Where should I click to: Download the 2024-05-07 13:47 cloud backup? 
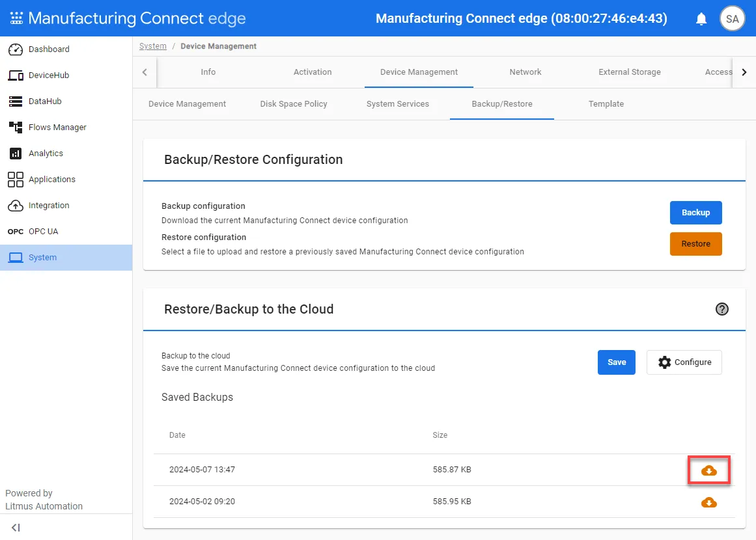point(708,470)
